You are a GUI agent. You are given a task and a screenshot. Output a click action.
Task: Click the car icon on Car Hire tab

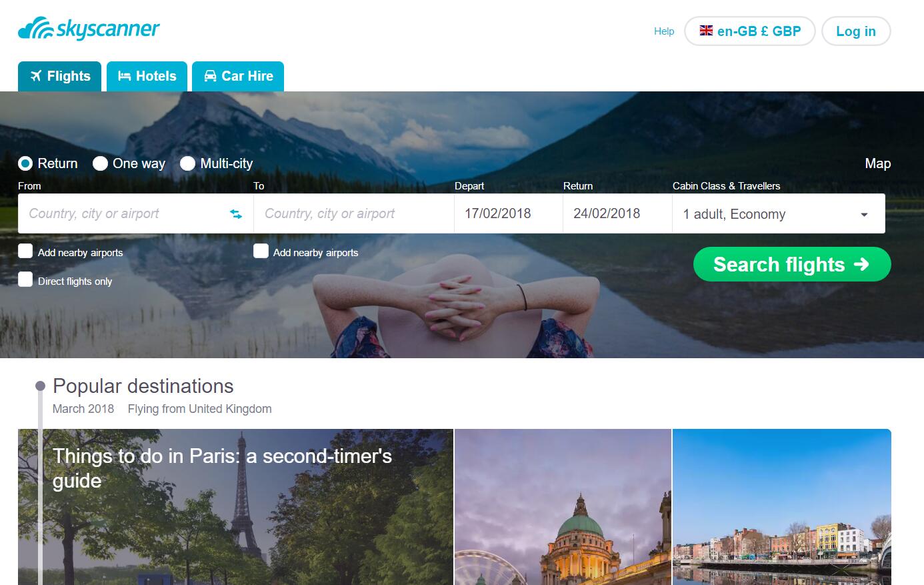click(x=210, y=76)
